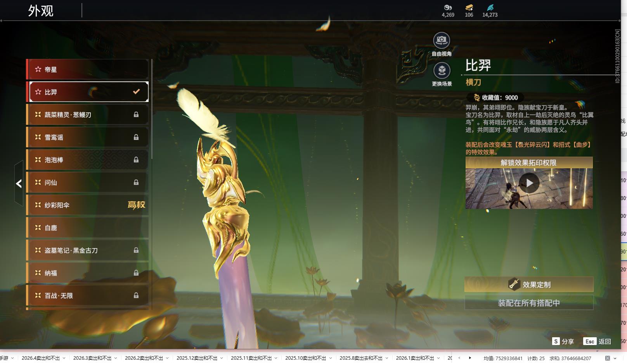Screen dimensions: 627x364
Task: Click the skin list vertical scrollbar
Action: (152, 109)
